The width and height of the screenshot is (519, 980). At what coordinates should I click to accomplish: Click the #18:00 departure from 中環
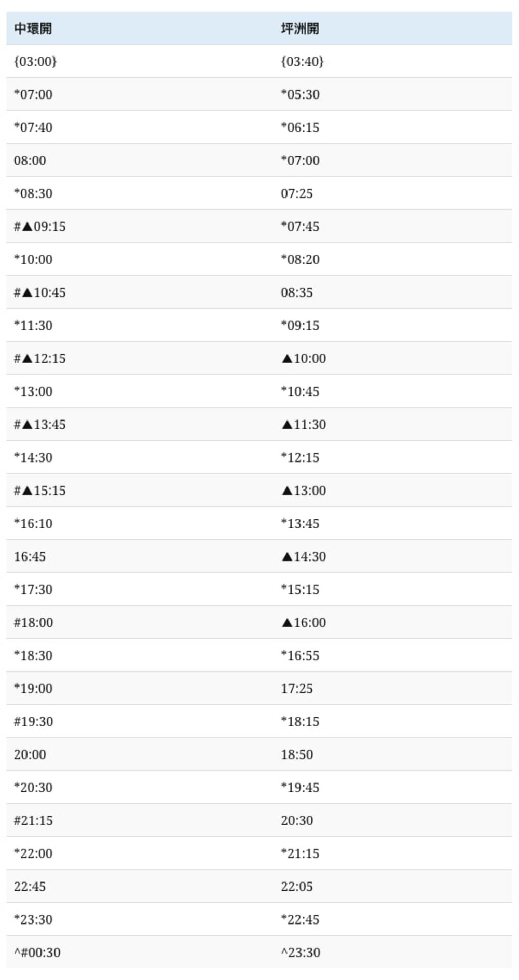[33, 622]
